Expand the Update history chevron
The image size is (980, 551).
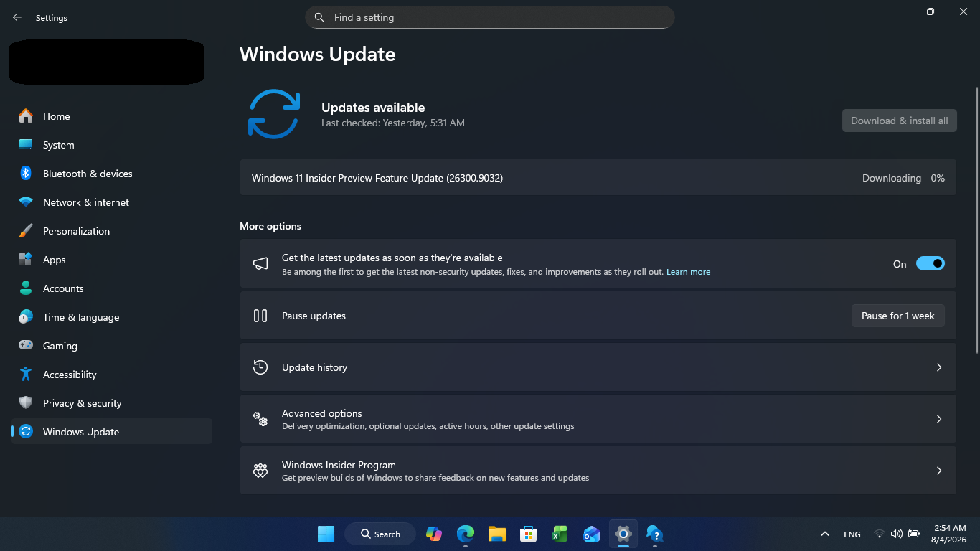939,367
